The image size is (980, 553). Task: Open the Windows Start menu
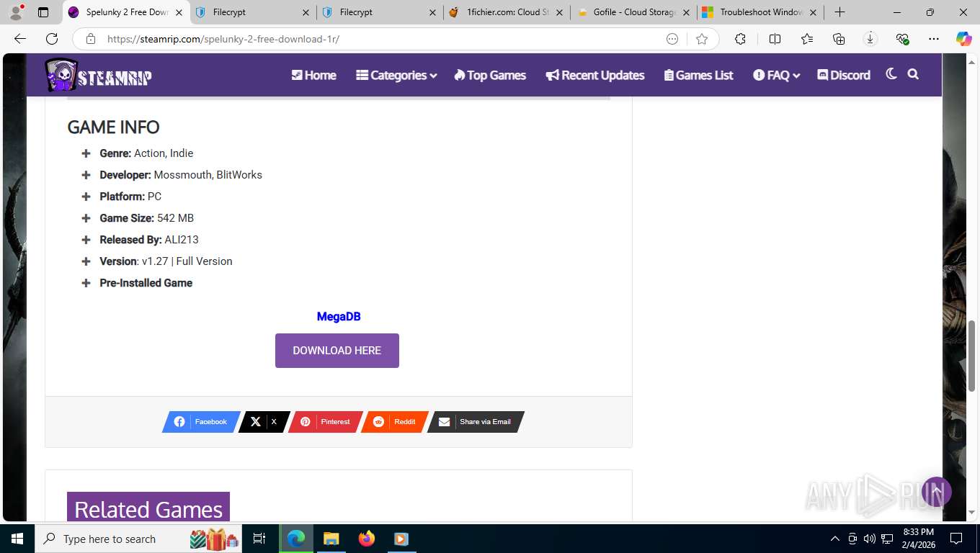(x=17, y=539)
